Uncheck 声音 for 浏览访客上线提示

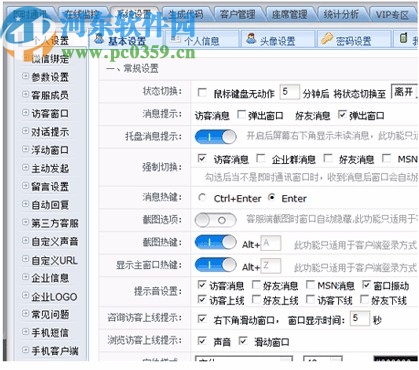click(202, 341)
